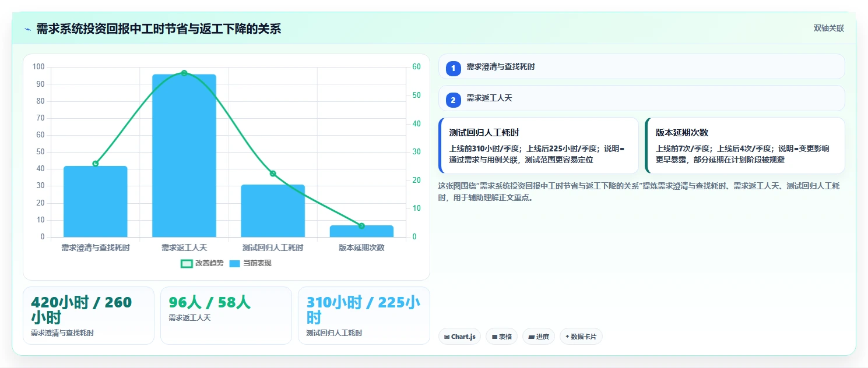
Task: Click the left axis value 100
Action: (38, 67)
